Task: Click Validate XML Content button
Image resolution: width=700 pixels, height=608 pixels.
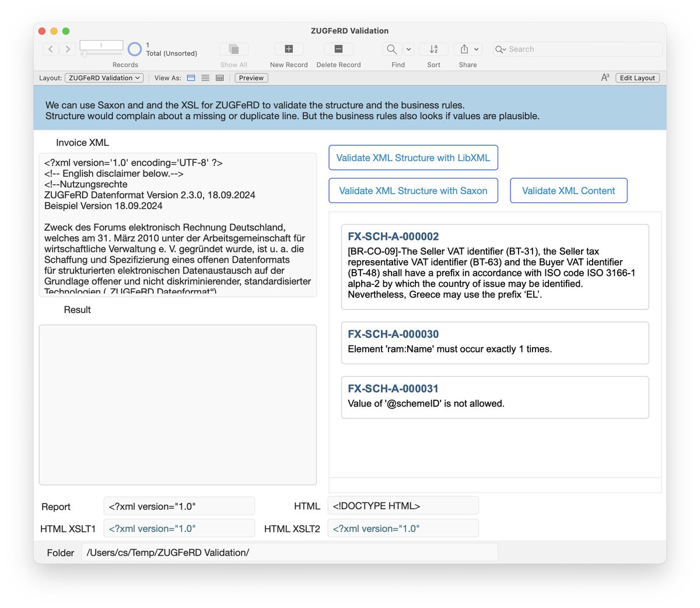Action: pyautogui.click(x=569, y=191)
